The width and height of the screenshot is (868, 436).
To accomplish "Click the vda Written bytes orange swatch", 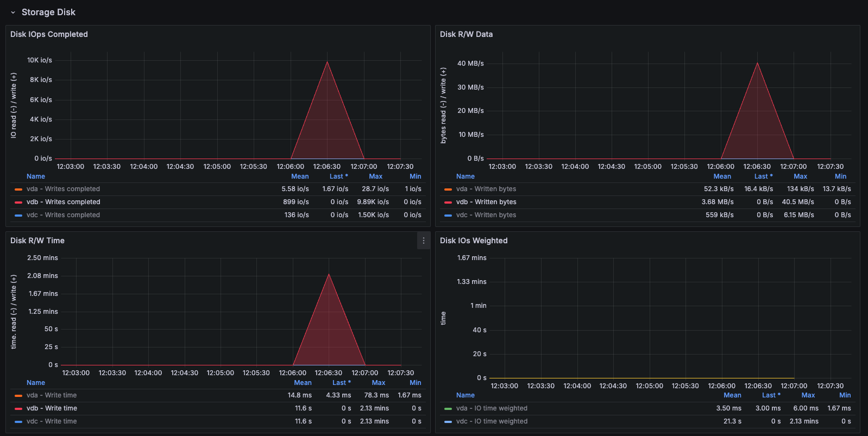I will pos(448,189).
